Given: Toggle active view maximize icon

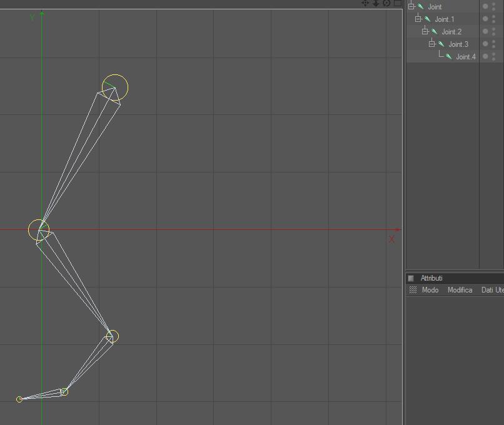Looking at the screenshot, I should 398,3.
